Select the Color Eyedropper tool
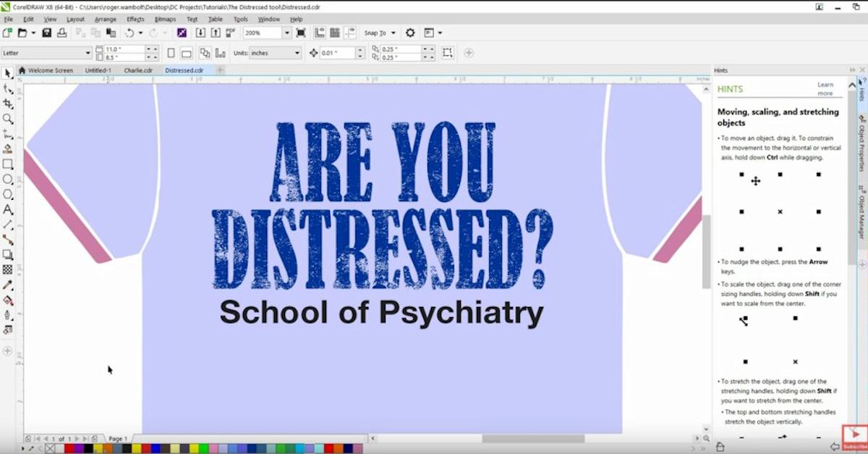868x454 pixels. [x=7, y=285]
